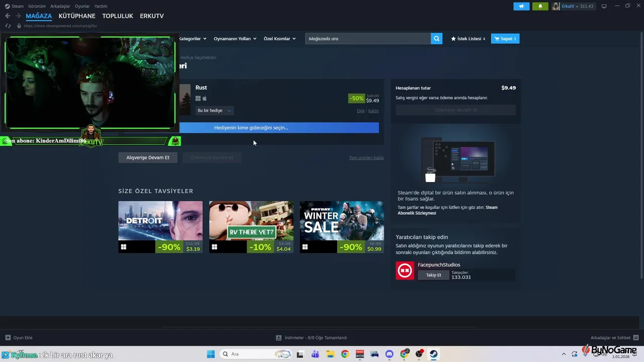Click Alışverişe Devam Et button
The width and height of the screenshot is (644, 362).
click(x=148, y=157)
